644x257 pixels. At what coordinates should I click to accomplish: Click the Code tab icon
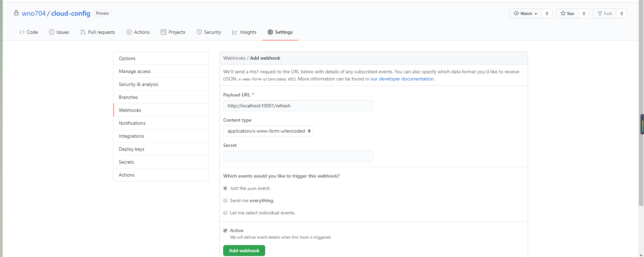point(22,32)
